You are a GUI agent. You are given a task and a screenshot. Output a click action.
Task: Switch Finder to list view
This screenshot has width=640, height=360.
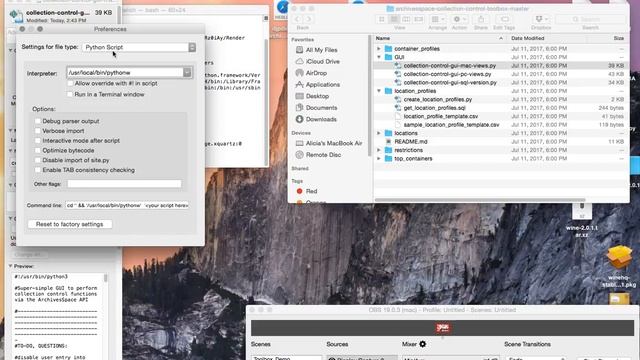tap(394, 19)
